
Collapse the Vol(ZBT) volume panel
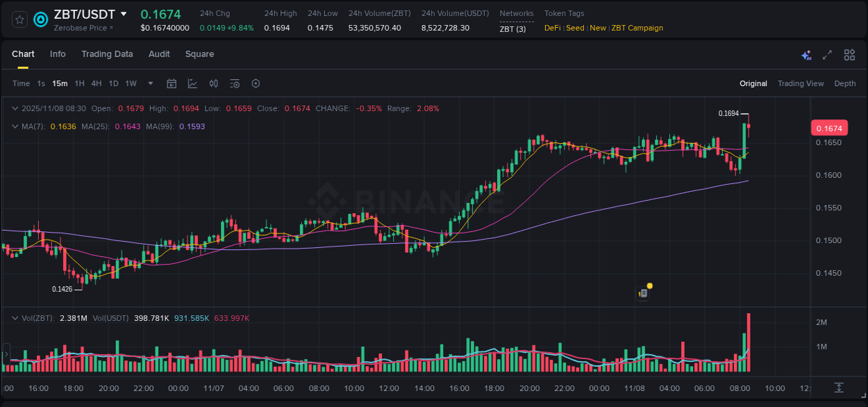(x=14, y=317)
